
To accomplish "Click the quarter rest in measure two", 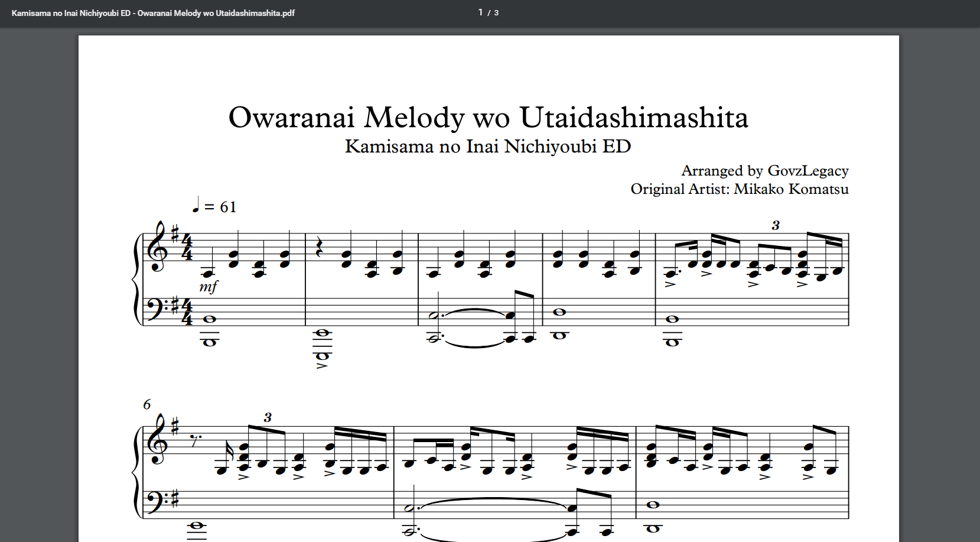I will pyautogui.click(x=320, y=249).
